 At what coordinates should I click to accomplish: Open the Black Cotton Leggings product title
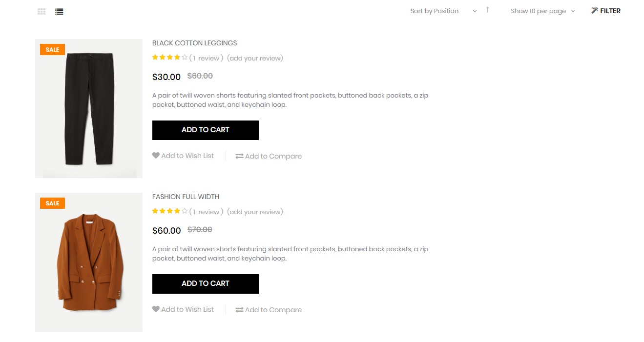coord(194,43)
